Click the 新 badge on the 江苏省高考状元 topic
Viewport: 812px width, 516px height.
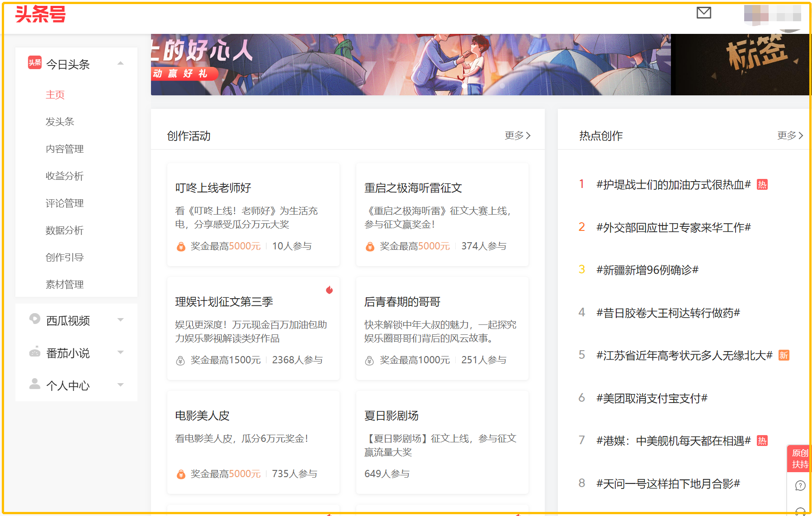tap(784, 356)
